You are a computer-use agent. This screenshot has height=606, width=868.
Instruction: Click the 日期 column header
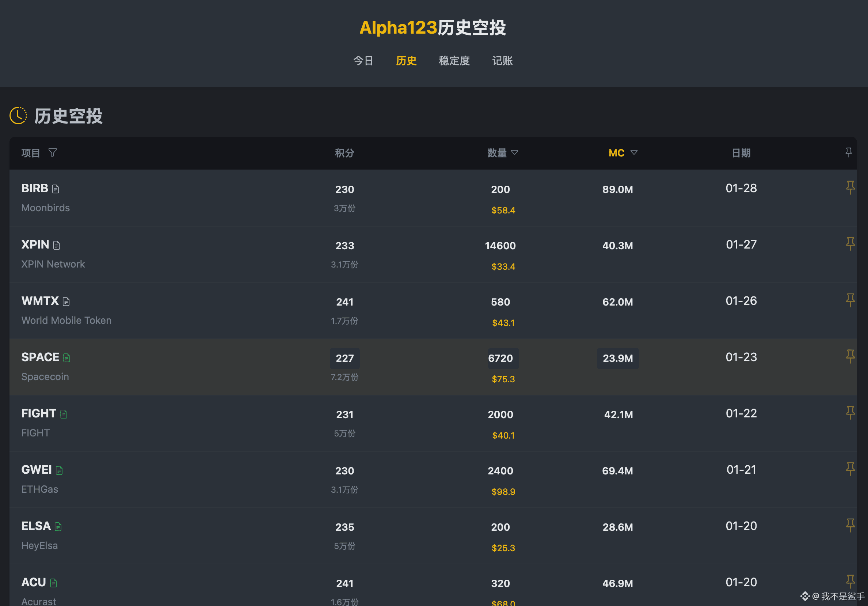coord(741,153)
